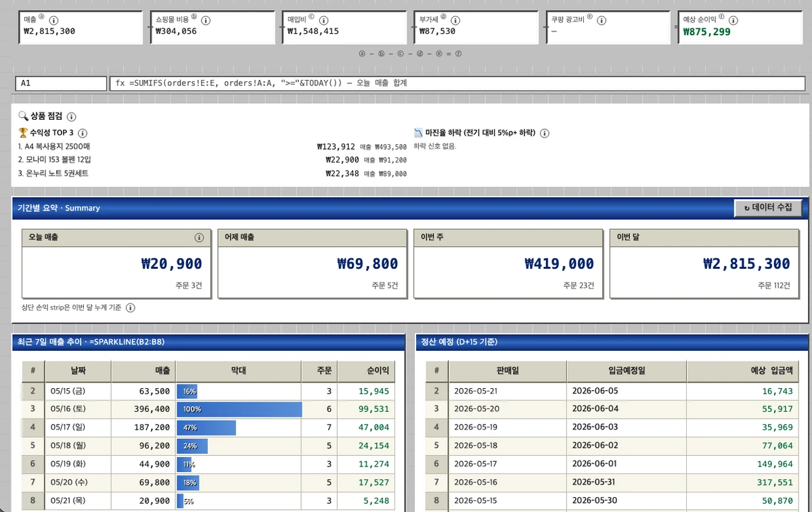Image resolution: width=812 pixels, height=512 pixels.
Task: Click the 주문 column header
Action: (x=320, y=371)
